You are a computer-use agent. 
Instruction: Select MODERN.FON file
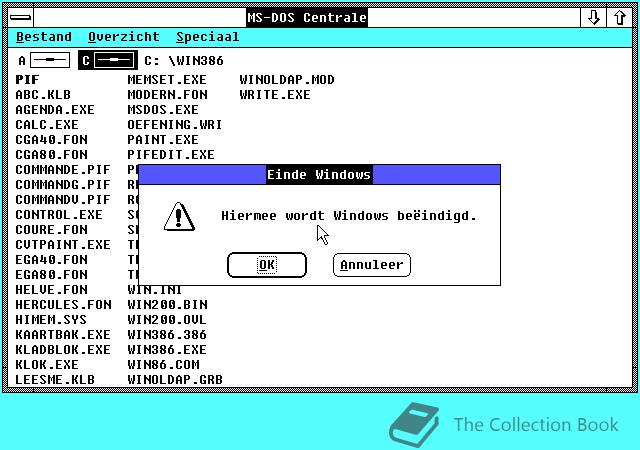[167, 95]
